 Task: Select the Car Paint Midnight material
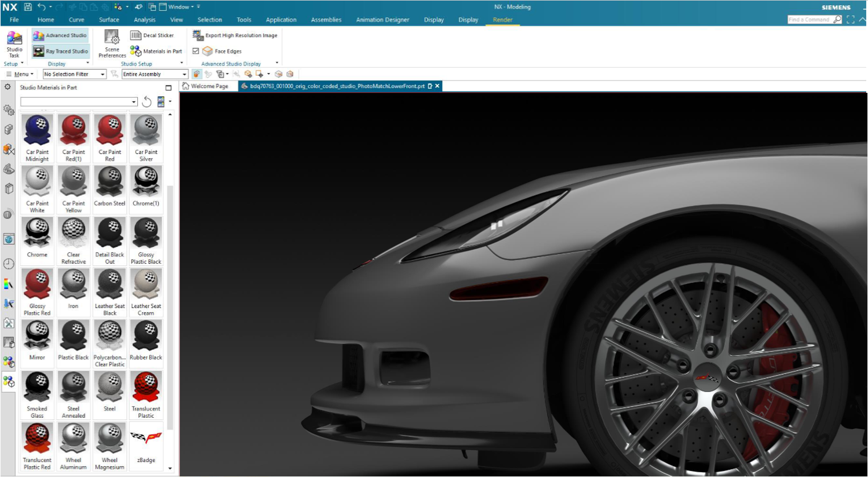pos(37,138)
